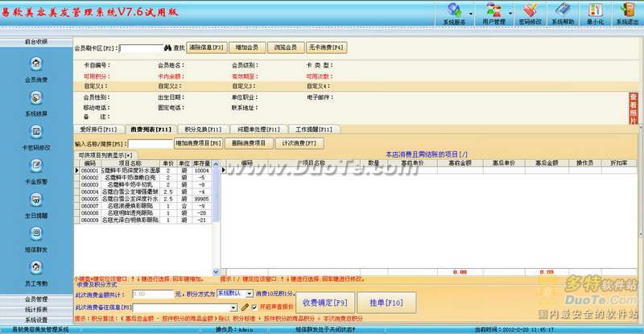Expand the 用户管理 dropdown arrow
644x334 pixels.
click(x=510, y=14)
